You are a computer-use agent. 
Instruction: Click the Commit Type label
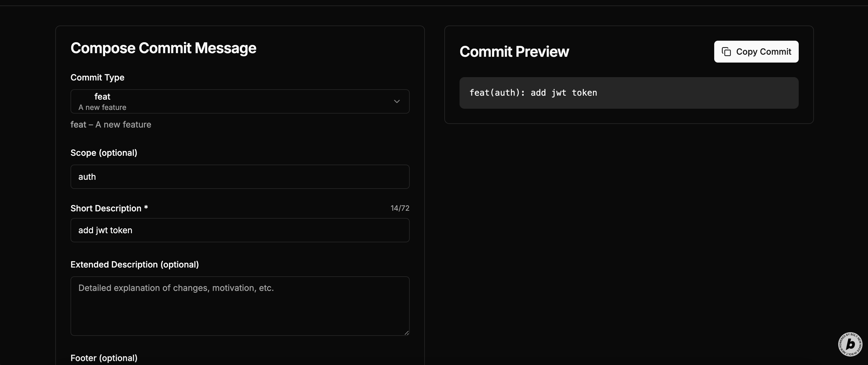(x=97, y=77)
